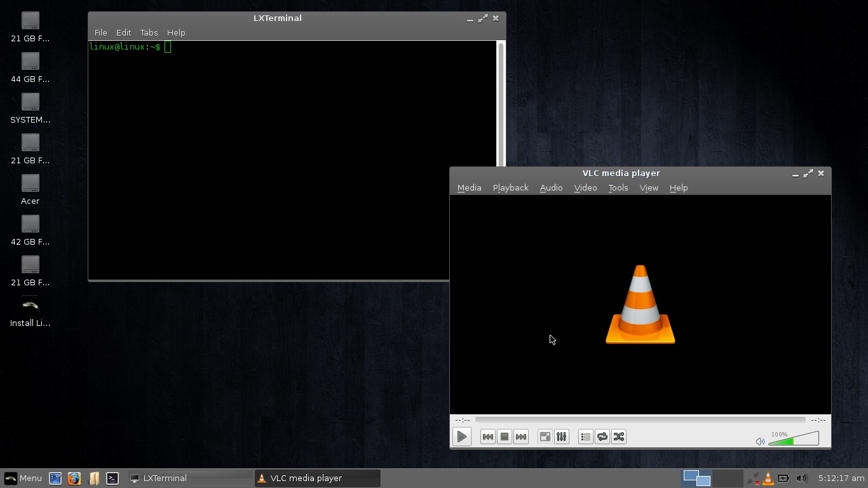868x488 pixels.
Task: Select second workspace in desktop pager
Action: coord(728,478)
